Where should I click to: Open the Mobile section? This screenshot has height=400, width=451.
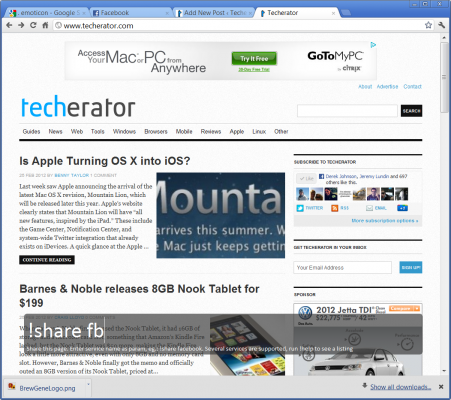pyautogui.click(x=184, y=131)
